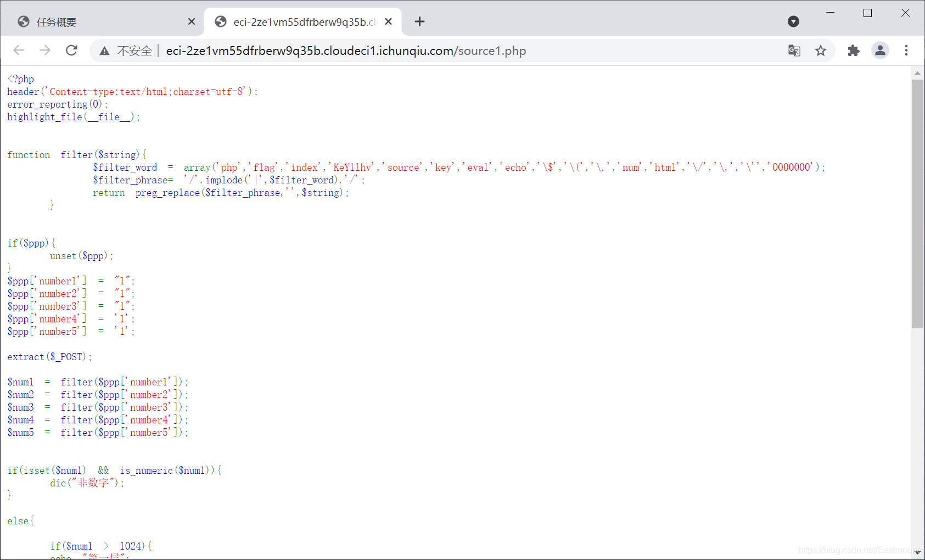This screenshot has height=560, width=925.
Task: Go back to previous page
Action: pyautogui.click(x=19, y=51)
